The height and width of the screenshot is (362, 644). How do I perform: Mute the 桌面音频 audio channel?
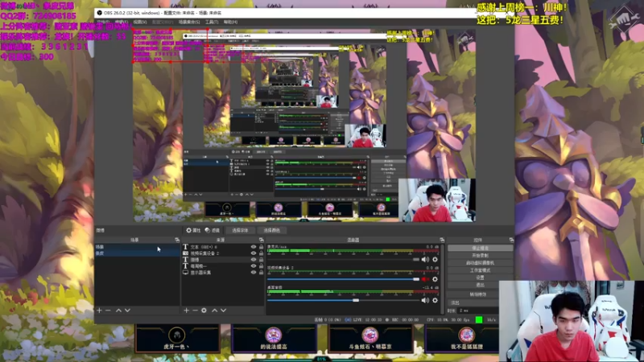[425, 300]
